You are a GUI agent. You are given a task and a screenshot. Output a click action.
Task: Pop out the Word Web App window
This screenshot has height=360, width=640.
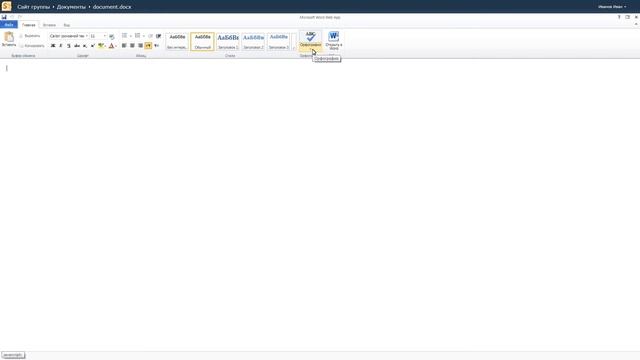pyautogui.click(x=628, y=17)
